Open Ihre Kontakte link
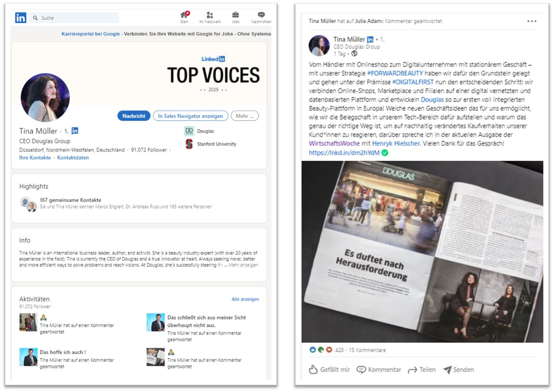Image resolution: width=554 pixels, height=392 pixels. point(35,157)
